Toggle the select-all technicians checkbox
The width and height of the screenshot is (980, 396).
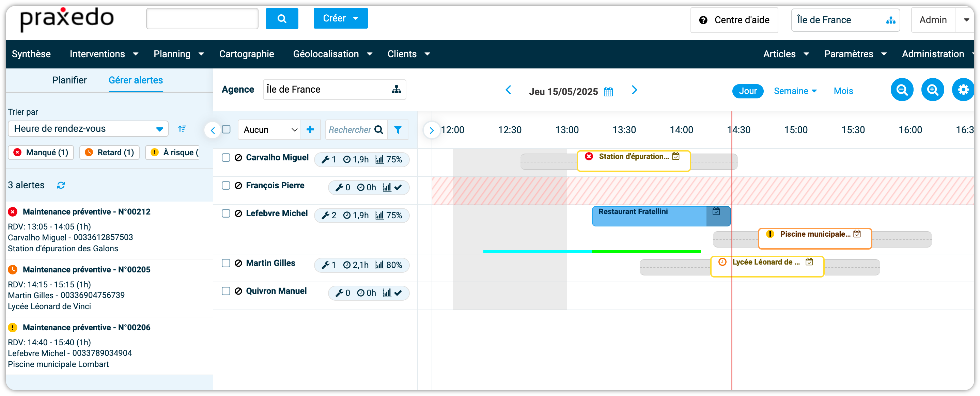(x=227, y=129)
